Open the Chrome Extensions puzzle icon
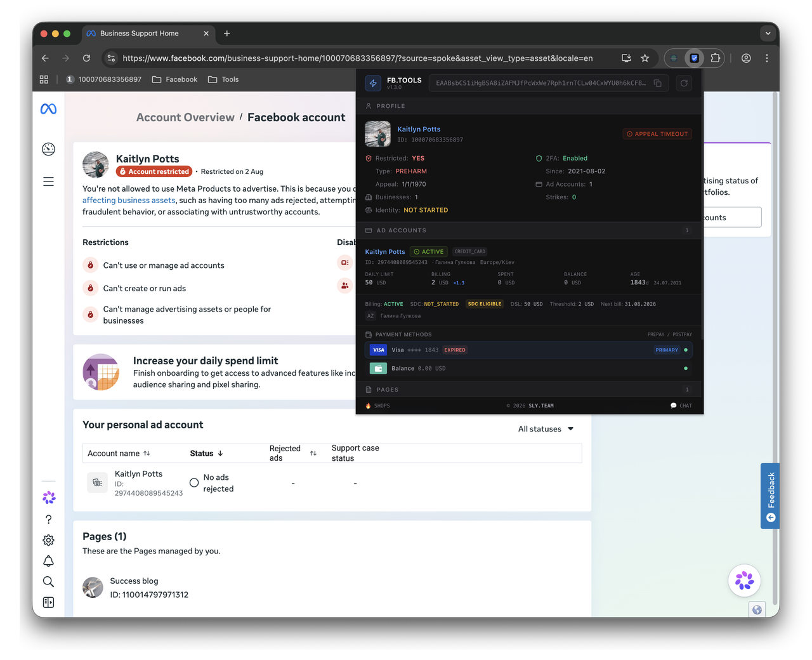The width and height of the screenshot is (812, 660). pyautogui.click(x=716, y=58)
